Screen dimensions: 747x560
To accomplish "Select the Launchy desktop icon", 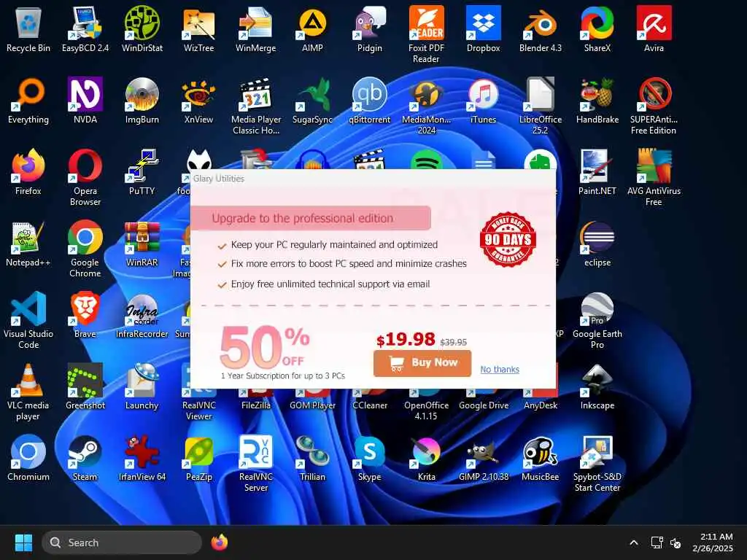I will pos(142,386).
